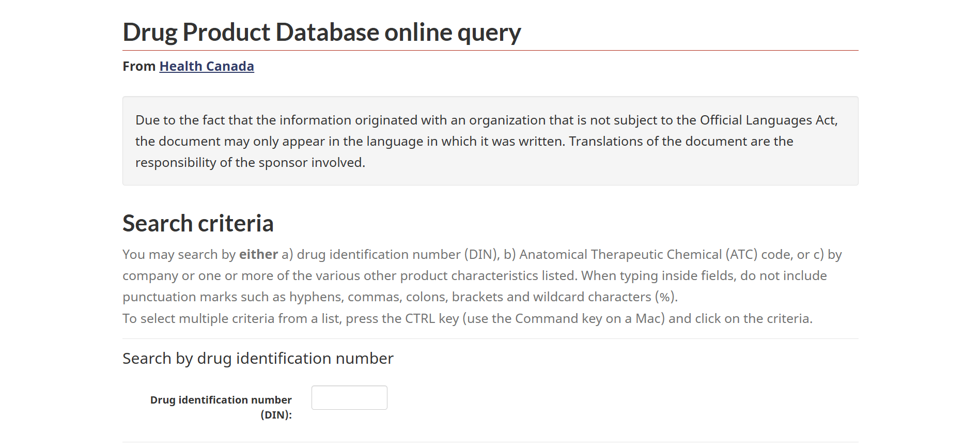Screen dimensions: 980x448
Task: Focus the Drug identification number input box
Action: [x=349, y=397]
